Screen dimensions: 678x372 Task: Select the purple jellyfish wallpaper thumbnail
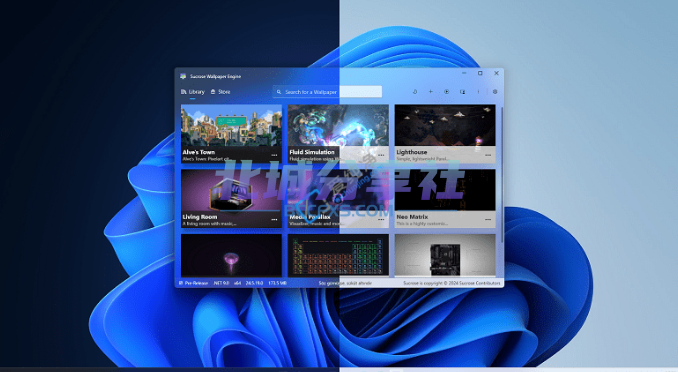231,255
